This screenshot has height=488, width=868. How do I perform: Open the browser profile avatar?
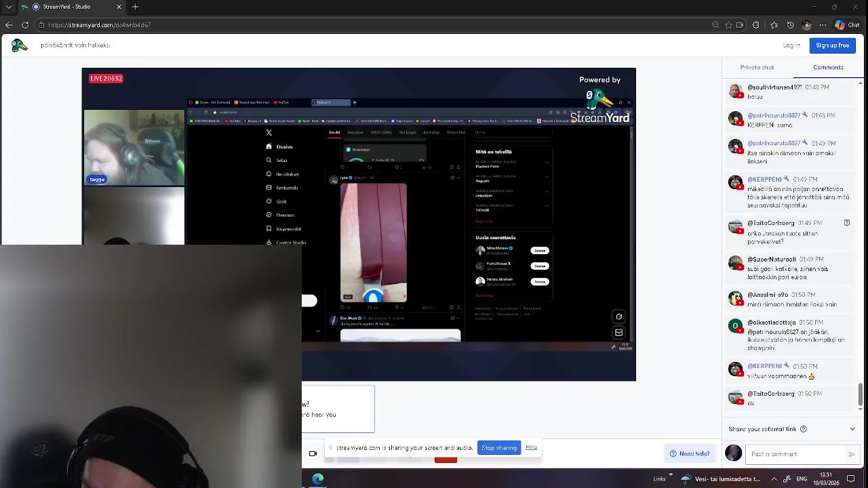[806, 25]
